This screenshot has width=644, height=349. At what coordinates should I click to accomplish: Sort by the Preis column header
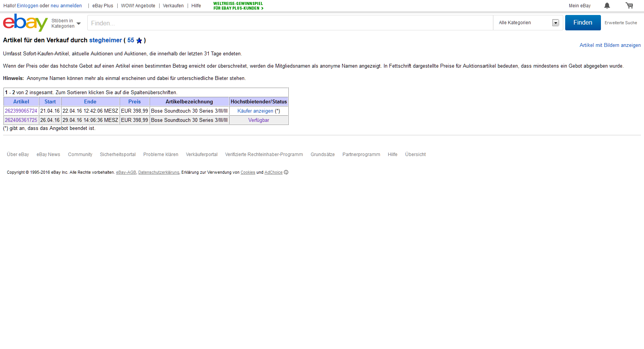(135, 101)
